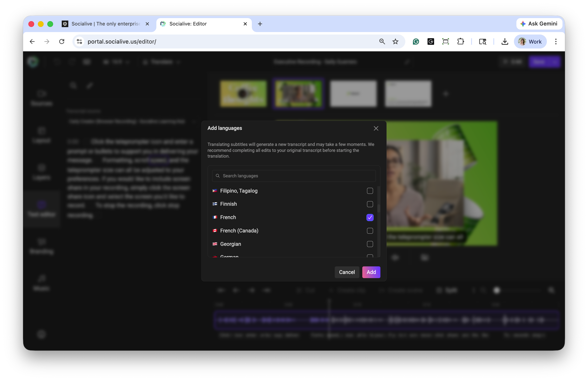Cancel the language selection

[x=347, y=272]
